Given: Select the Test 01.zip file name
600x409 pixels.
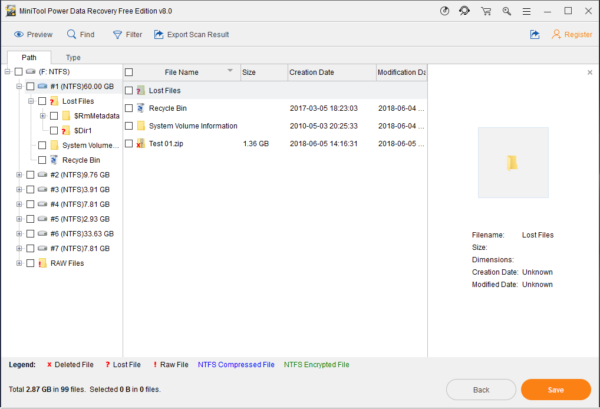Looking at the screenshot, I should click(x=166, y=144).
